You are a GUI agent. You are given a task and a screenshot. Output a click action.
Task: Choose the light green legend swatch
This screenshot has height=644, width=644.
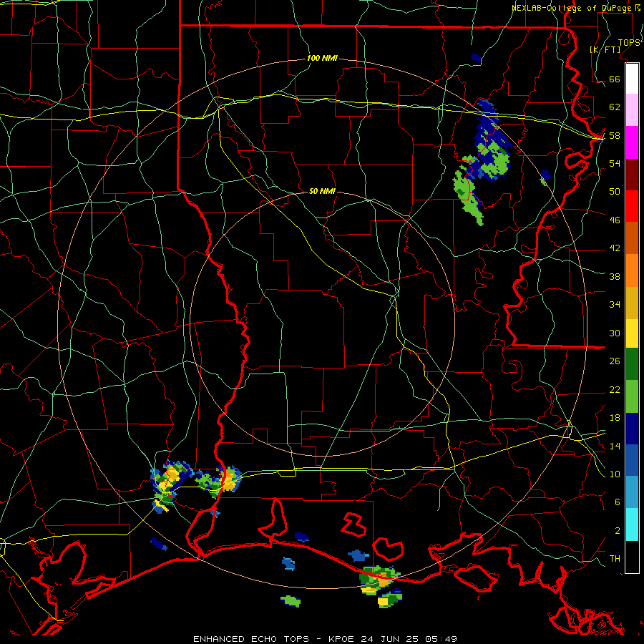[632, 396]
